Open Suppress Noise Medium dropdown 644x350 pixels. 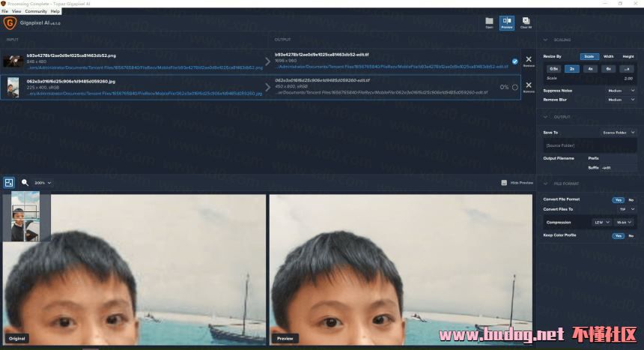621,91
